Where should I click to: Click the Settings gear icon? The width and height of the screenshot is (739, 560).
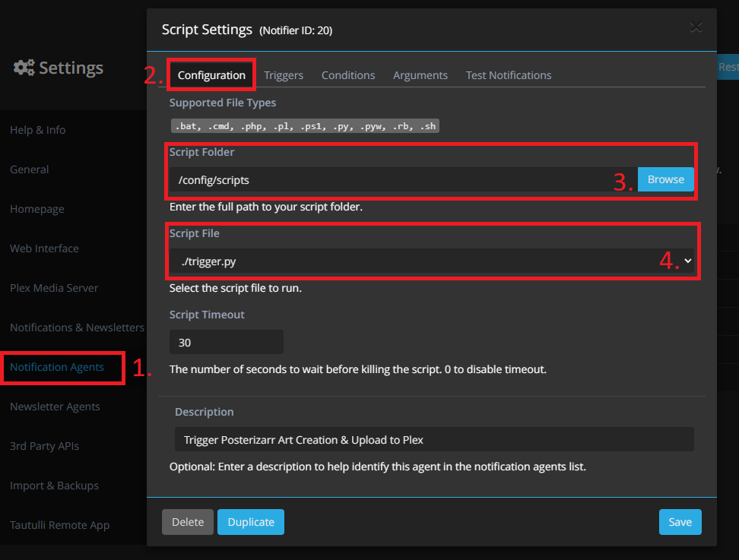tap(24, 68)
